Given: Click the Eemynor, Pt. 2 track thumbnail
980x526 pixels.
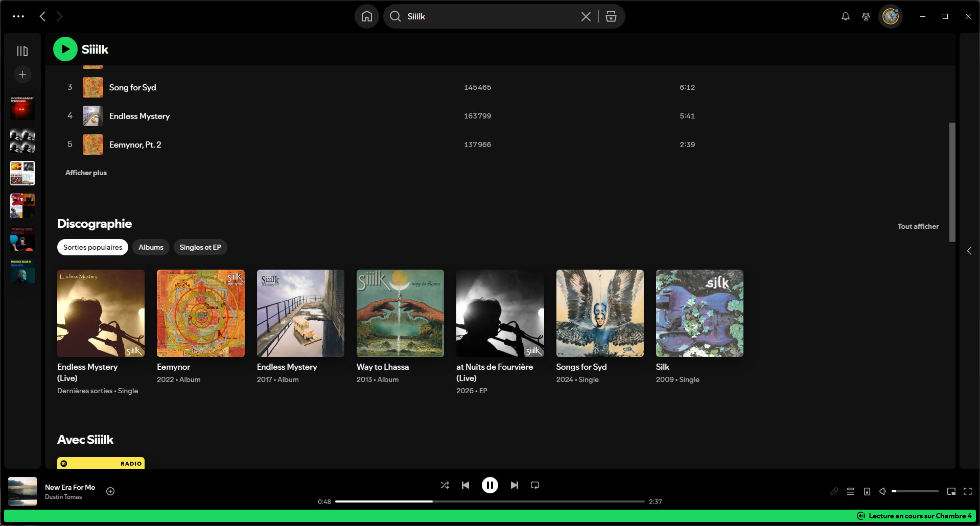Looking at the screenshot, I should click(x=93, y=145).
